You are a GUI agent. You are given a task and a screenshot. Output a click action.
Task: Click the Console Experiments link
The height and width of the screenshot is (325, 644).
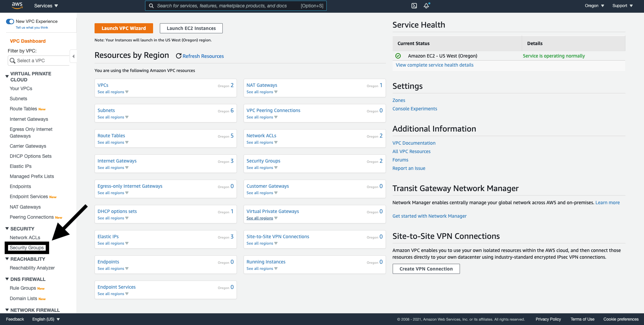415,109
